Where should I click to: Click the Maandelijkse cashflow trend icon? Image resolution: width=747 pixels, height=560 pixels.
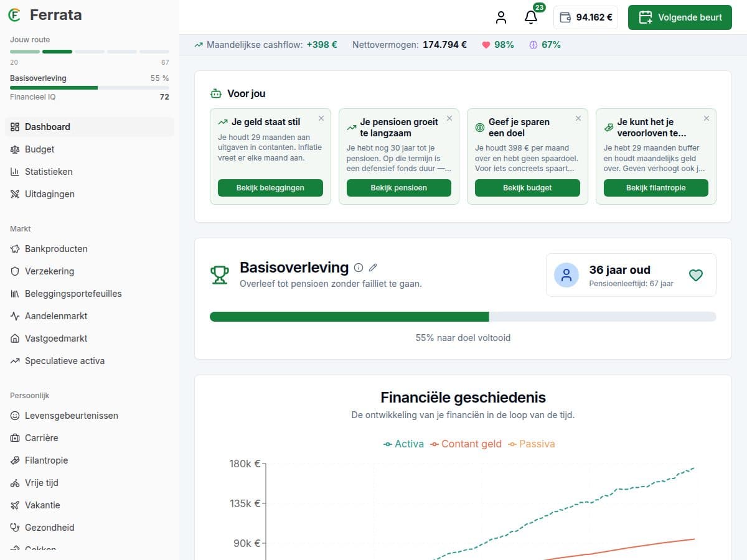point(199,45)
